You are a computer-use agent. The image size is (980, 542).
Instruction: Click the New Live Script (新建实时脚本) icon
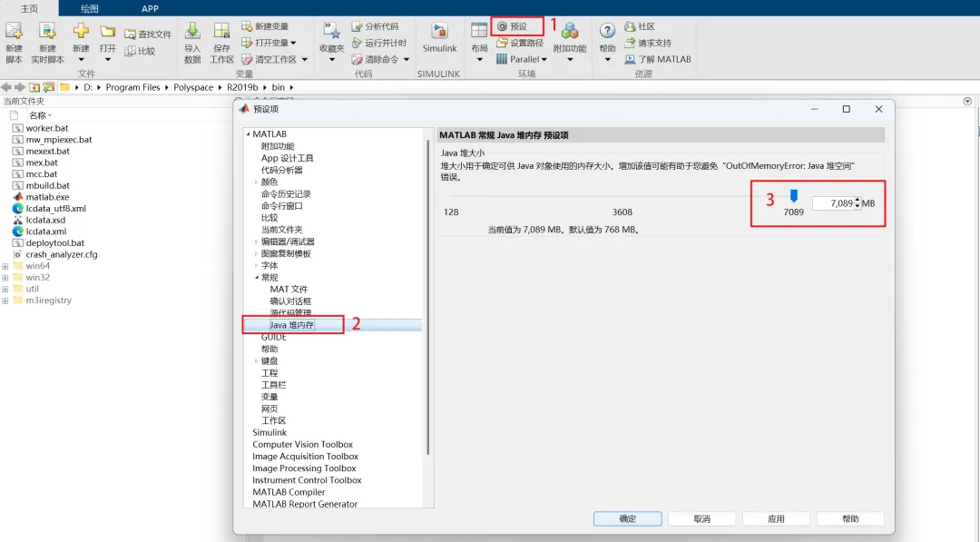pyautogui.click(x=47, y=31)
